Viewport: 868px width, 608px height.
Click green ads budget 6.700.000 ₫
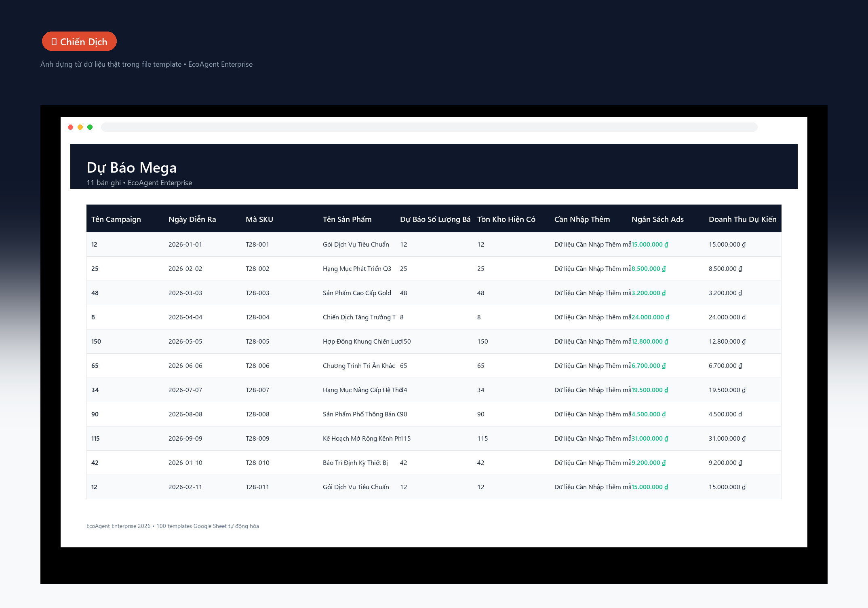click(649, 366)
